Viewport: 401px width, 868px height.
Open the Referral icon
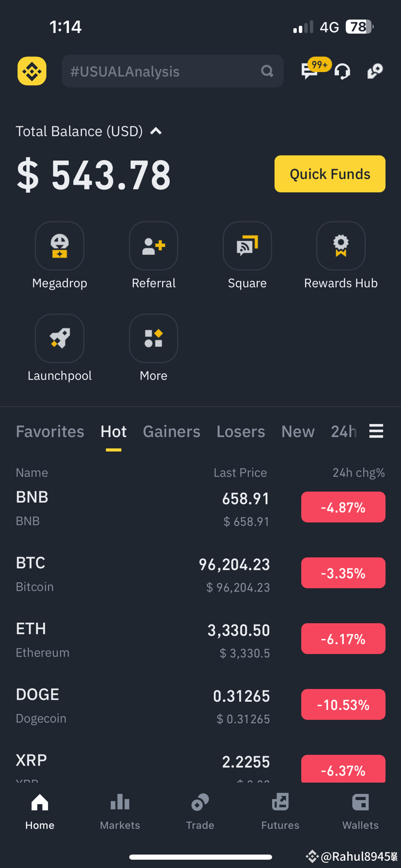pos(154,246)
